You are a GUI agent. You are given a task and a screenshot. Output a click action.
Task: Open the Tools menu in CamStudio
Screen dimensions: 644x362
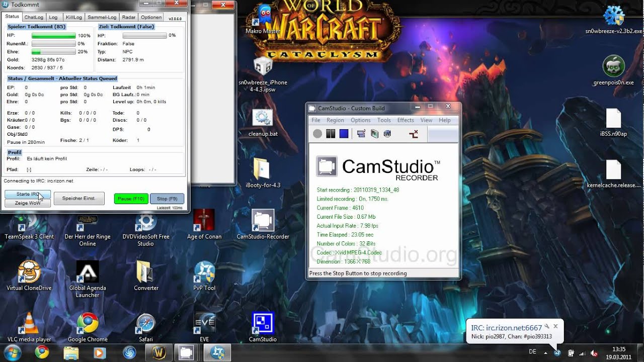point(384,120)
